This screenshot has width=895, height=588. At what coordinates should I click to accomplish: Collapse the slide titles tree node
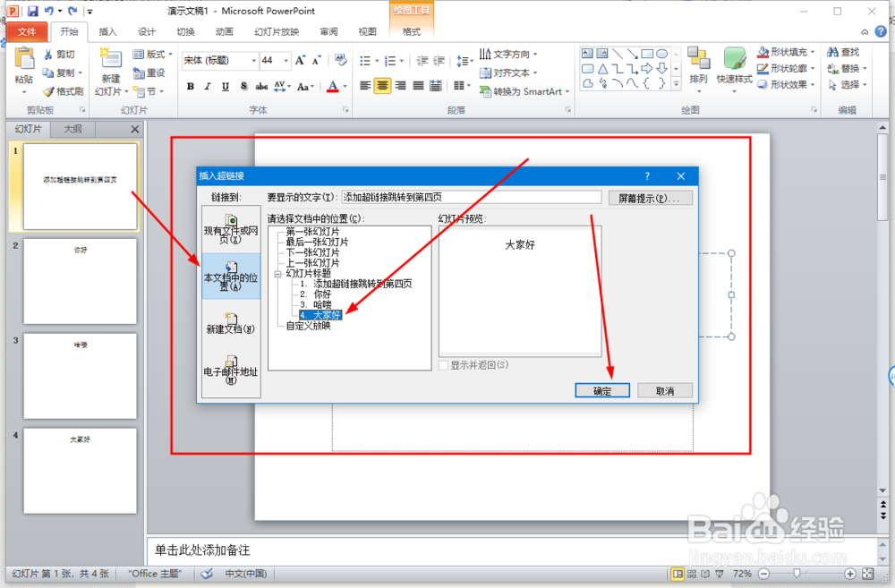[x=278, y=274]
